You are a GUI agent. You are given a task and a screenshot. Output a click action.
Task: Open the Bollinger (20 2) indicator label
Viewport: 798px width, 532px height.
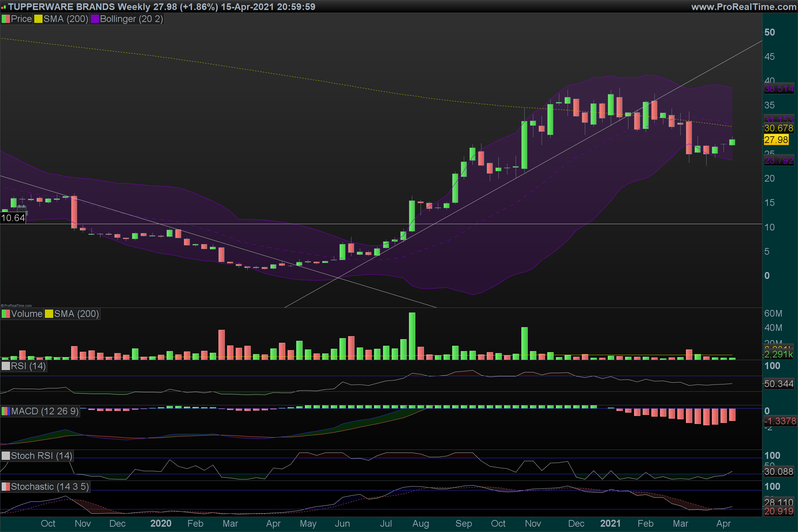(131, 19)
